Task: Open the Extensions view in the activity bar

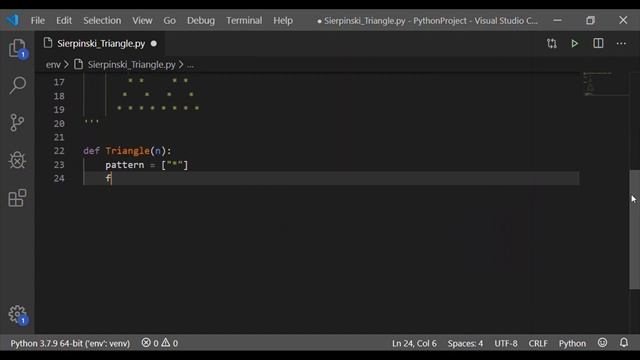Action: click(17, 198)
